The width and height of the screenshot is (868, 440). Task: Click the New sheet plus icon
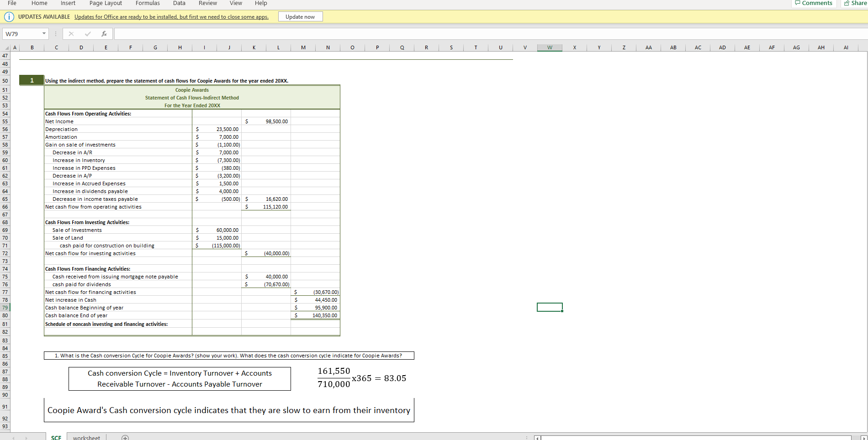point(125,437)
